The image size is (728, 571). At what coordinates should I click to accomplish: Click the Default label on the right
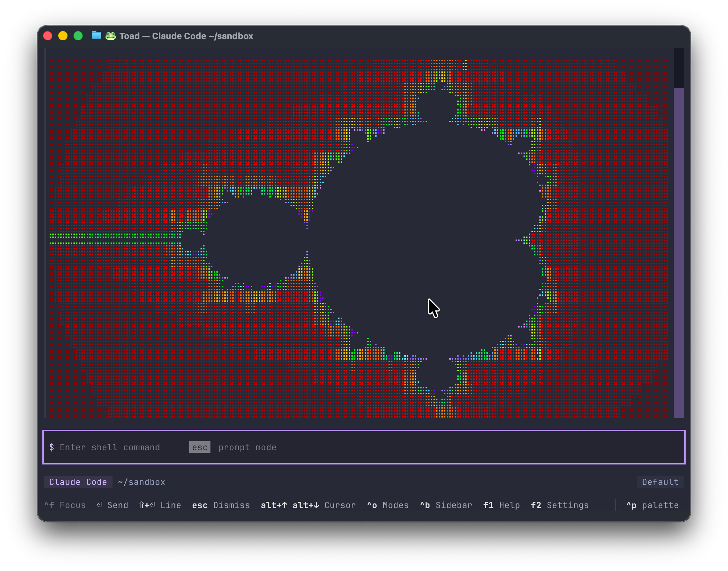coord(660,482)
